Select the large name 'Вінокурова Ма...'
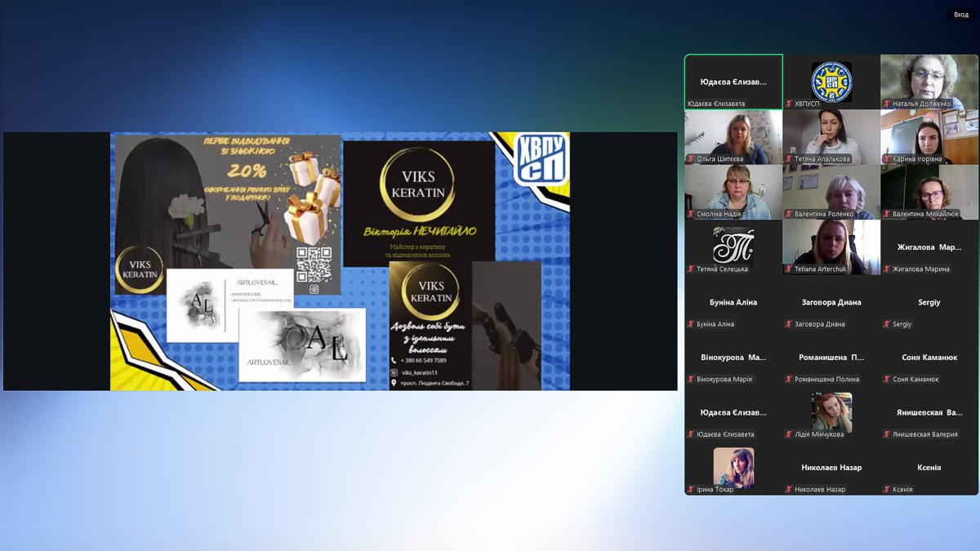 tap(733, 358)
